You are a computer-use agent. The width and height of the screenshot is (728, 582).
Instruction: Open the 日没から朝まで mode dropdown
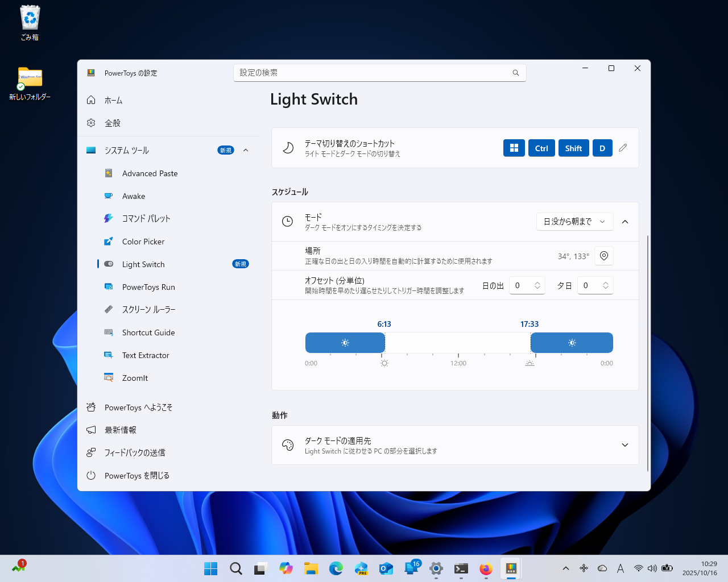point(574,222)
